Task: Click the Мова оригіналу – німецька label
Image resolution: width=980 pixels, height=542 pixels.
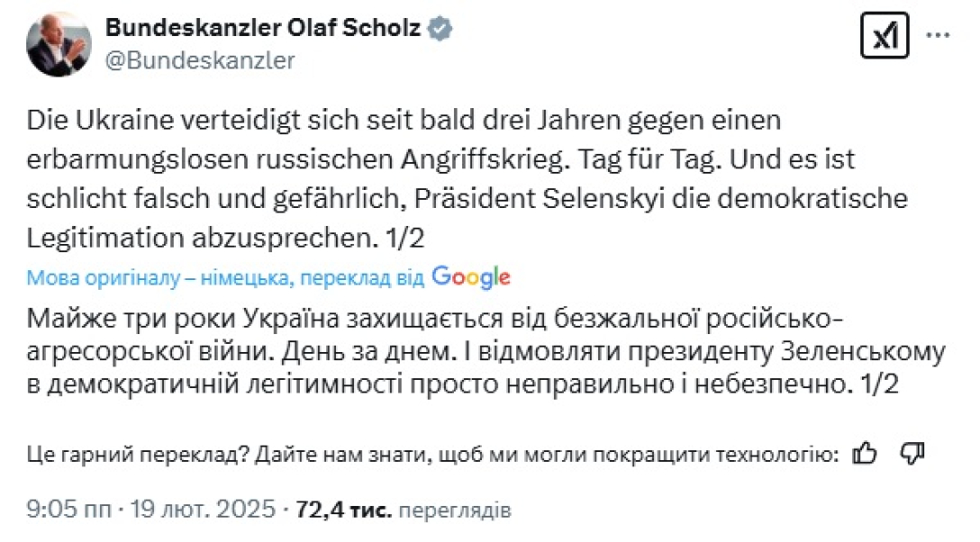Action: [x=159, y=278]
